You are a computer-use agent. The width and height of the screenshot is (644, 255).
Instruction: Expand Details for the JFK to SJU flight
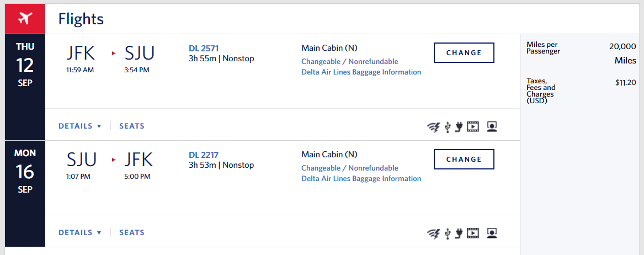click(80, 126)
